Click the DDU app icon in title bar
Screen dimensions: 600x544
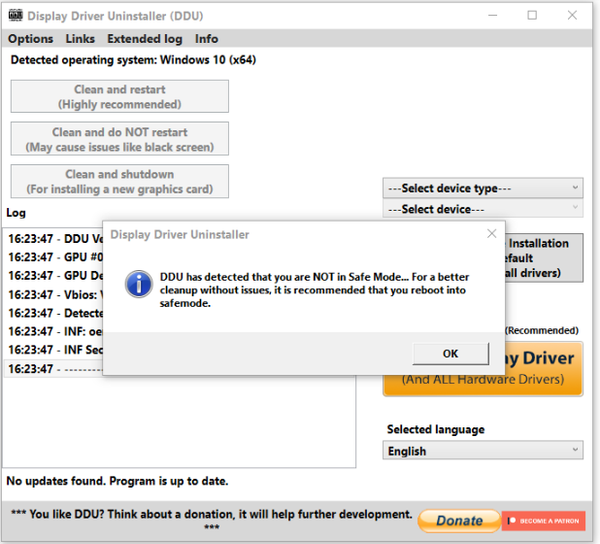click(x=14, y=16)
